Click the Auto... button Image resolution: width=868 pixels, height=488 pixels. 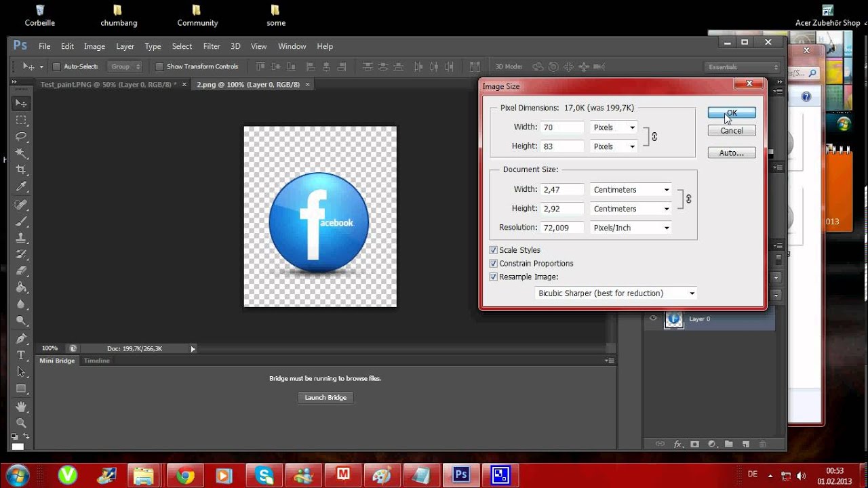732,153
